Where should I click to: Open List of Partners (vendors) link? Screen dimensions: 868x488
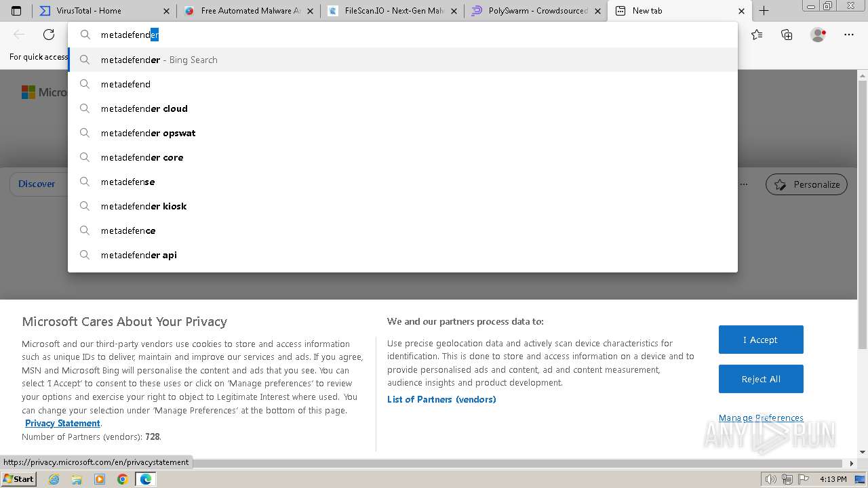point(441,399)
